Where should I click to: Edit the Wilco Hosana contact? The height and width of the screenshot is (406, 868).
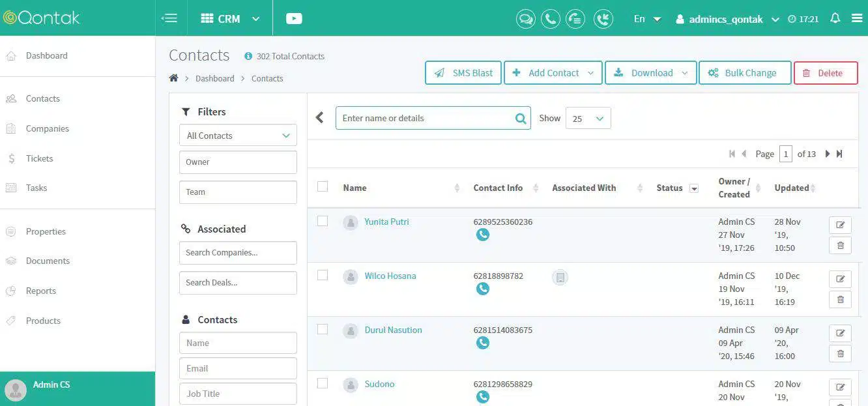[x=840, y=279]
